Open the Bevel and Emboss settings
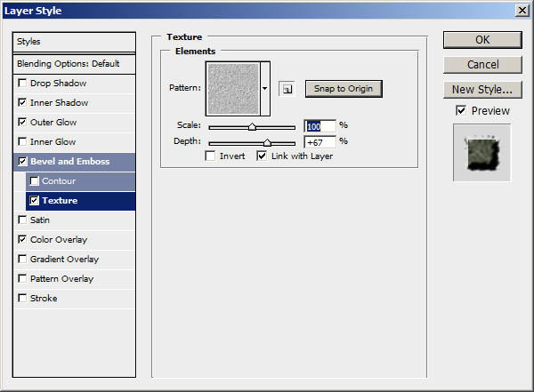This screenshot has width=534, height=392. coord(69,162)
